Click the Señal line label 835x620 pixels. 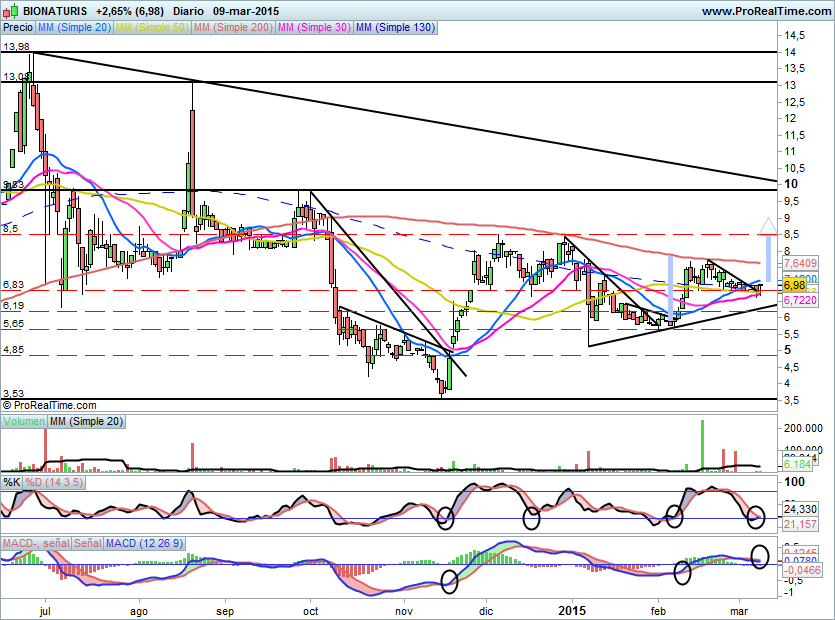pos(88,543)
